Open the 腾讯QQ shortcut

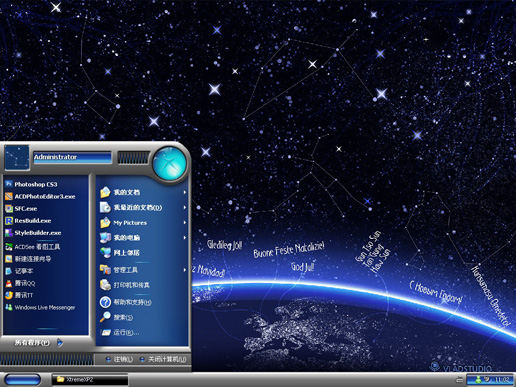point(45,283)
